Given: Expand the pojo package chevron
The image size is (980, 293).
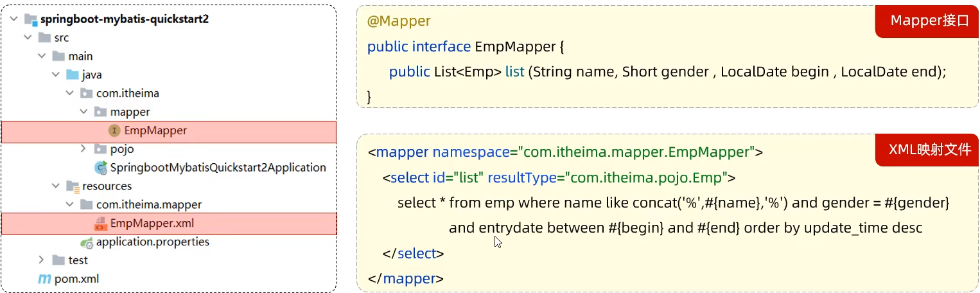Looking at the screenshot, I should coord(83,149).
